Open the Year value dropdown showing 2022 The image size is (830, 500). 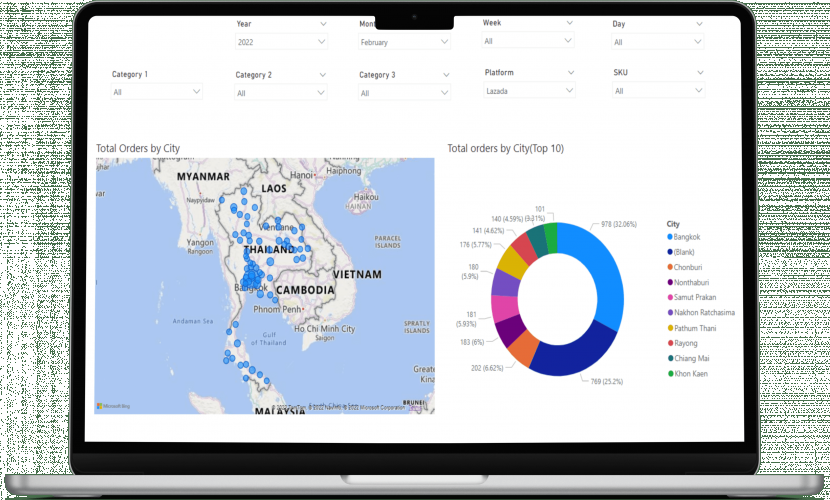281,42
